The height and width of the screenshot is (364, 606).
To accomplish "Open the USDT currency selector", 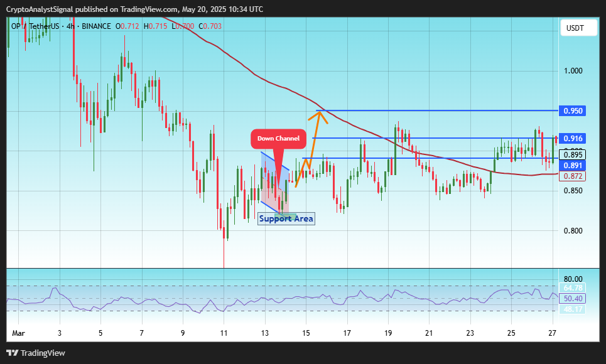I will (578, 28).
